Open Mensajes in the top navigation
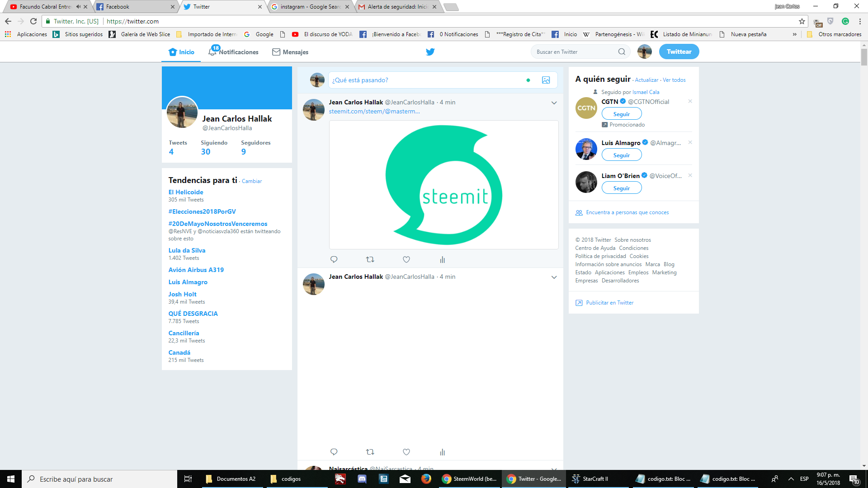The image size is (868, 488). pos(290,52)
